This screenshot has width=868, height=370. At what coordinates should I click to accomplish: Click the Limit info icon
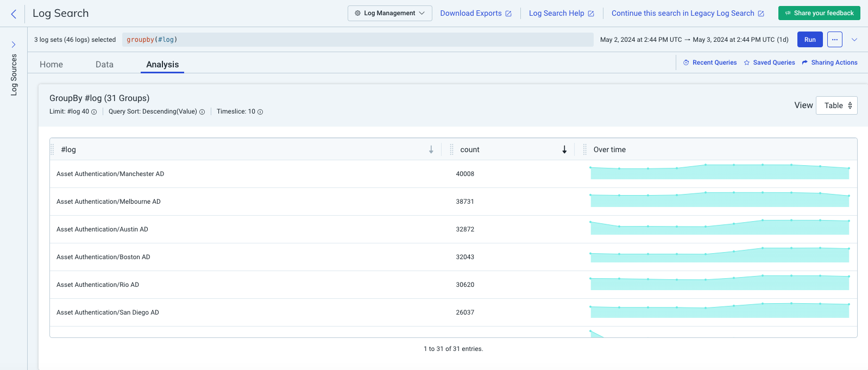(94, 112)
